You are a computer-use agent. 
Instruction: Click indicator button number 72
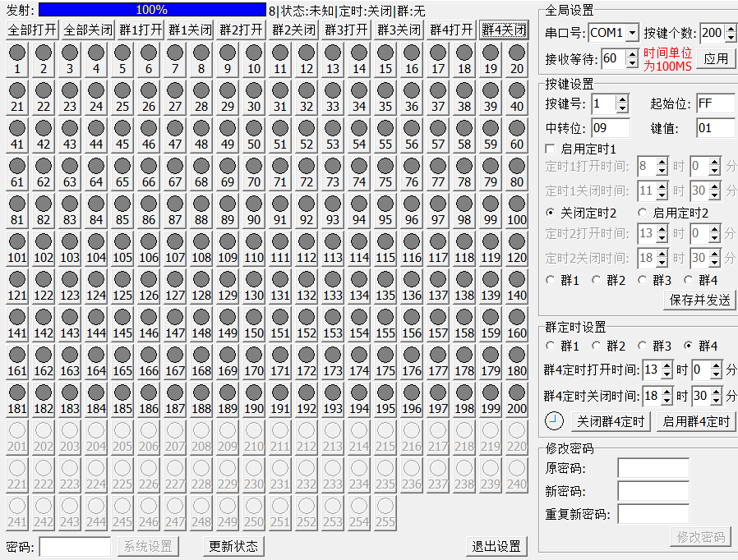coord(307,173)
